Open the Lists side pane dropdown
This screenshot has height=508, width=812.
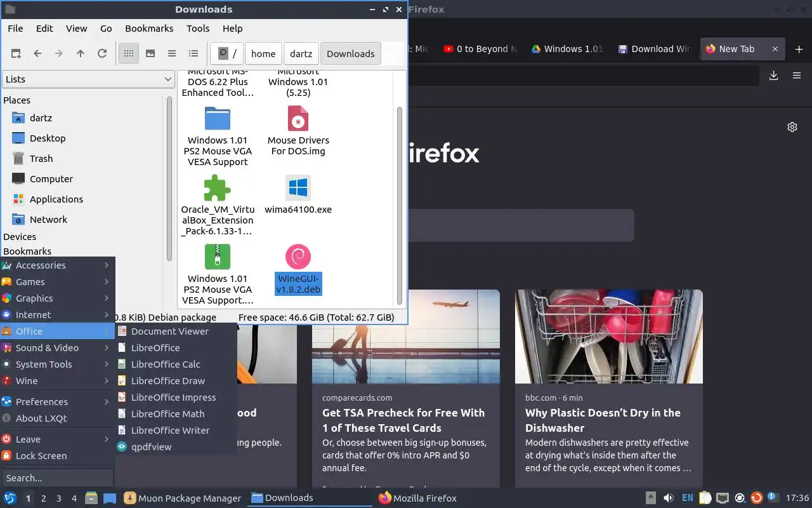pos(88,79)
